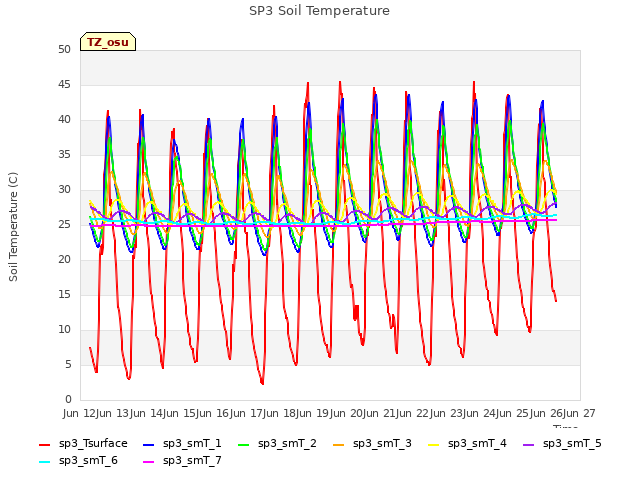Click the 50 y-axis tick label
Image resolution: width=640 pixels, height=480 pixels.
(x=64, y=50)
